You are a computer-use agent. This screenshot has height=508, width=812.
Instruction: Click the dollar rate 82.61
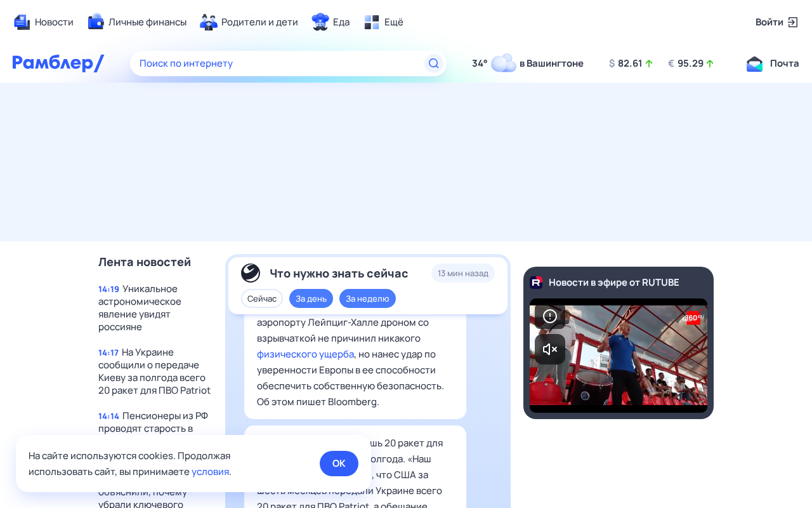point(630,63)
